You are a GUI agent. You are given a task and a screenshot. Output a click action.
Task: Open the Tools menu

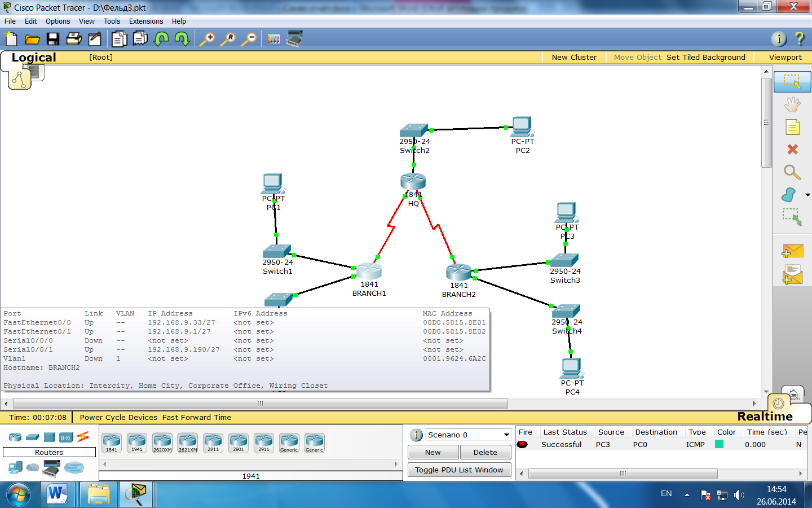tap(112, 21)
